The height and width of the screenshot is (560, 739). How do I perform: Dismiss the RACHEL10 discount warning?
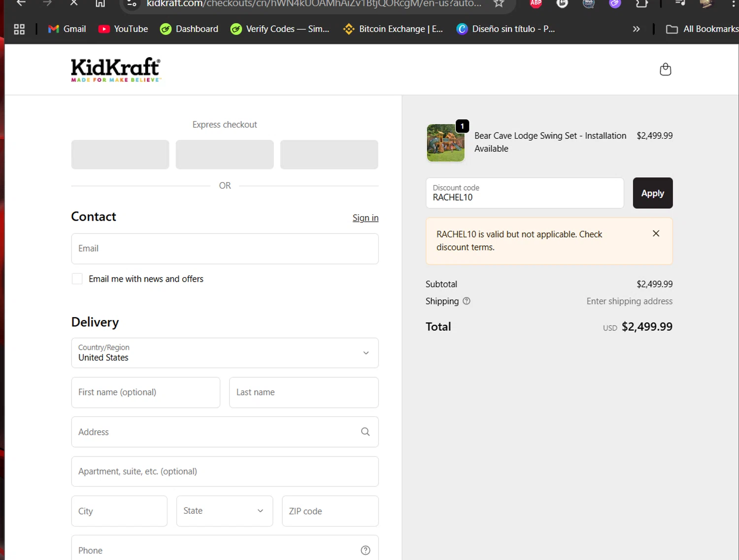click(656, 233)
